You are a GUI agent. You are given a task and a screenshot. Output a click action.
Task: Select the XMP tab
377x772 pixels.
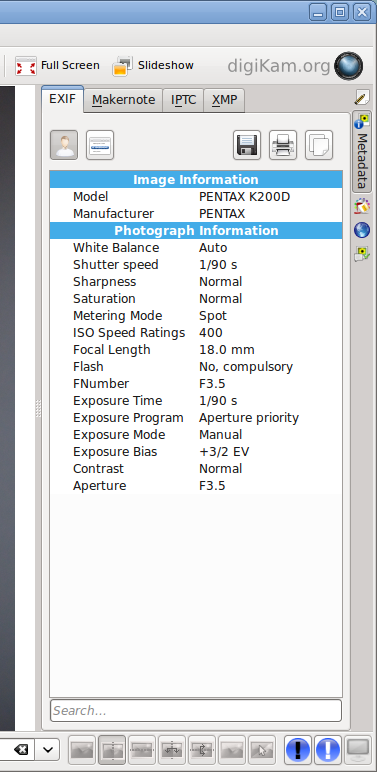[224, 100]
